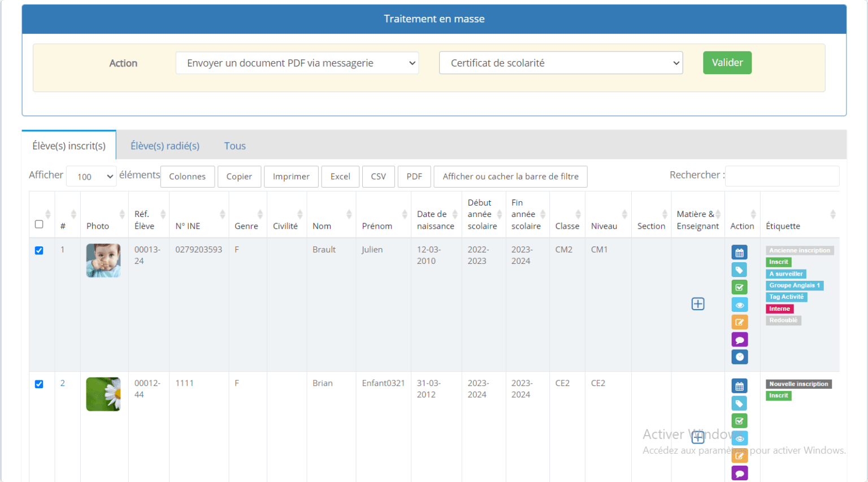Toggle the select-all checkbox in header
This screenshot has height=482, width=868.
coord(39,224)
